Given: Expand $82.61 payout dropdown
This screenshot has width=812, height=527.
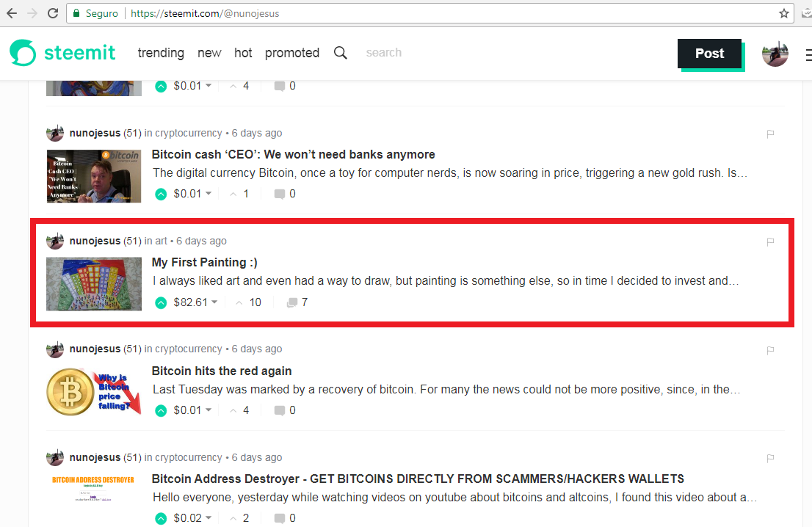Looking at the screenshot, I should tap(196, 302).
